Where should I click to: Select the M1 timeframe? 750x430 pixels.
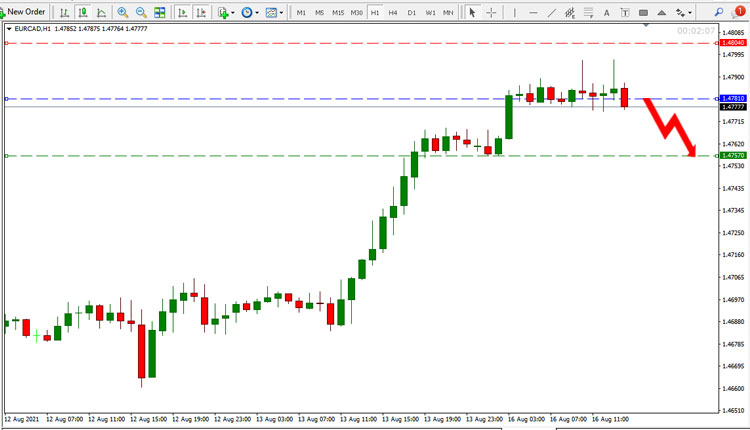pyautogui.click(x=301, y=13)
